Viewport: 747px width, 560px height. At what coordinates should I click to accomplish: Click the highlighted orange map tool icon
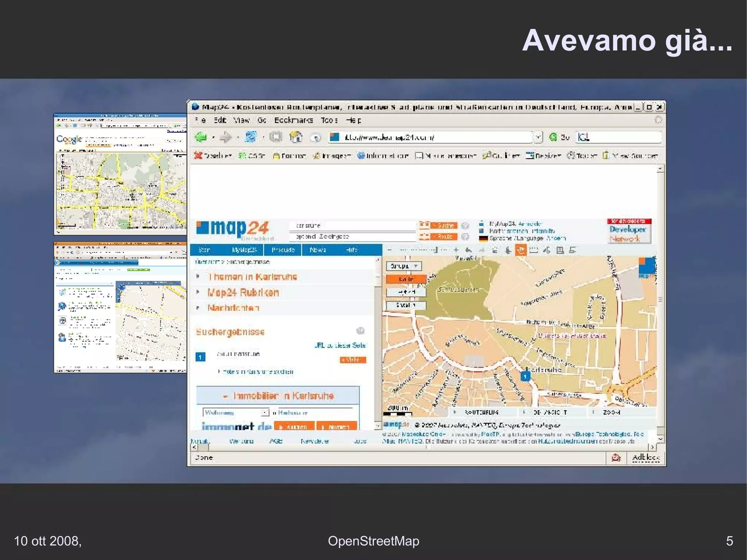tap(520, 250)
